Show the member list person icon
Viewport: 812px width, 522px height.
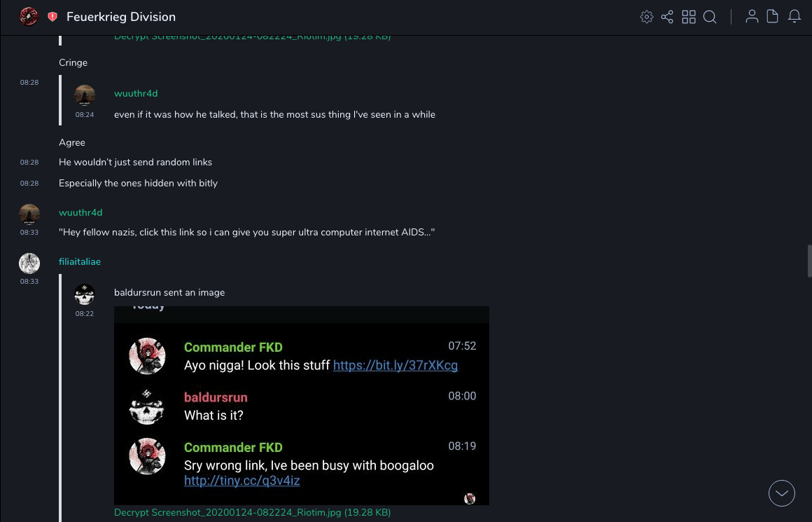752,17
